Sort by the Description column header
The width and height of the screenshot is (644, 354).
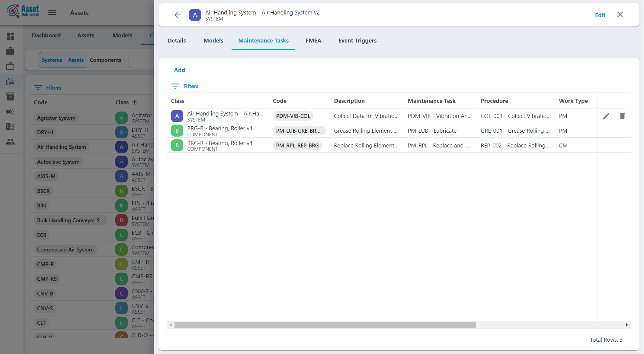[349, 101]
